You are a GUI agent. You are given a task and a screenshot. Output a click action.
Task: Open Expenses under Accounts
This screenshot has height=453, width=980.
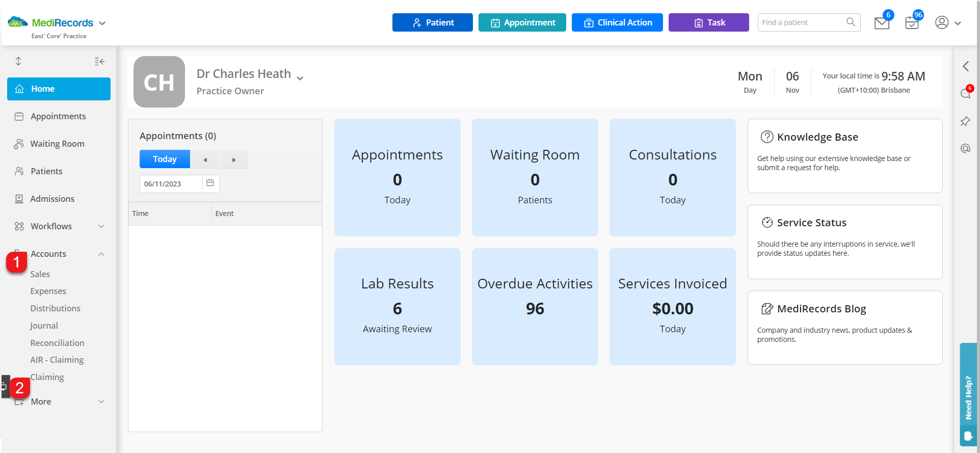tap(48, 291)
